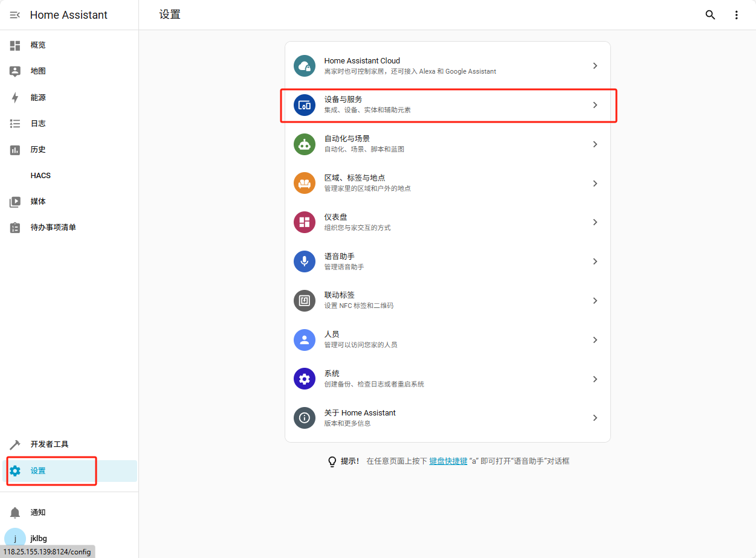Click the Overview dashboard icon (概览)
Viewport: 756px width, 558px height.
click(15, 45)
